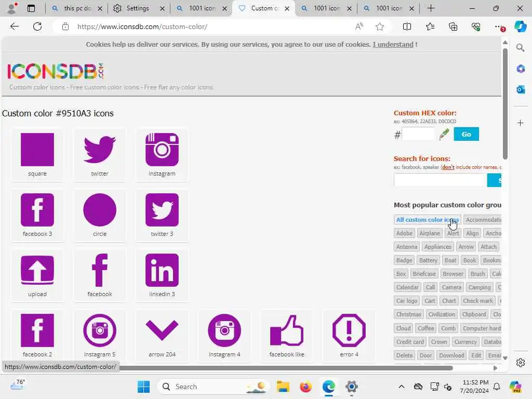Select the plain facebook f icon

click(x=100, y=270)
